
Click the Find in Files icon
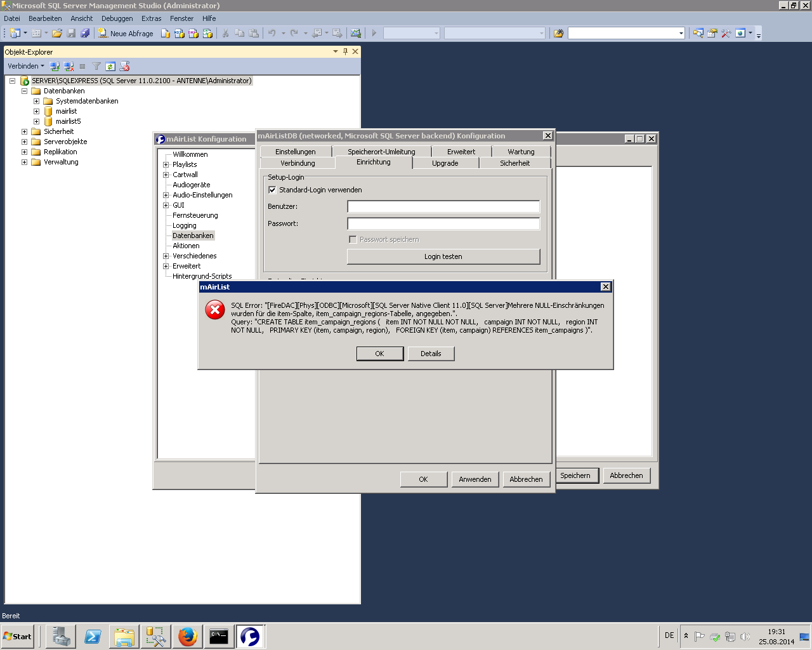click(x=558, y=33)
